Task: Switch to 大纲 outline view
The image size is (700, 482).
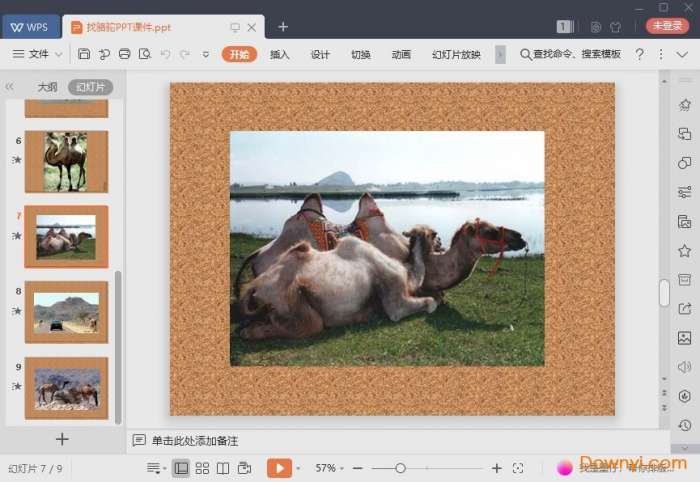Action: tap(47, 87)
